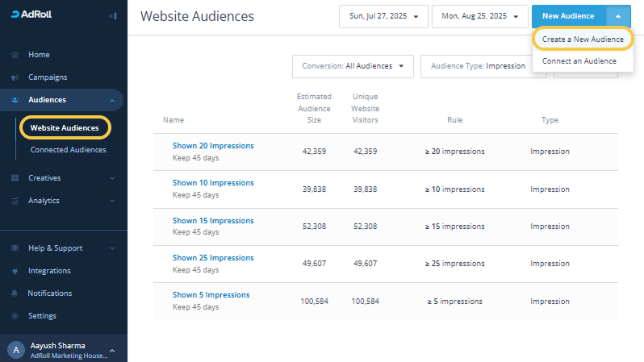Open the end date picker Mon, Aug 25, 2025
Screen dimensions: 644x362
pyautogui.click(x=478, y=16)
